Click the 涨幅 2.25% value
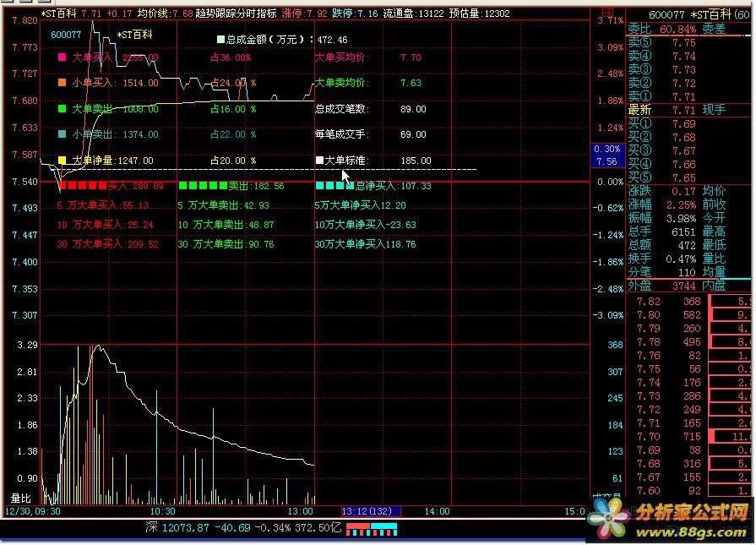This screenshot has width=756, height=545. point(681,205)
